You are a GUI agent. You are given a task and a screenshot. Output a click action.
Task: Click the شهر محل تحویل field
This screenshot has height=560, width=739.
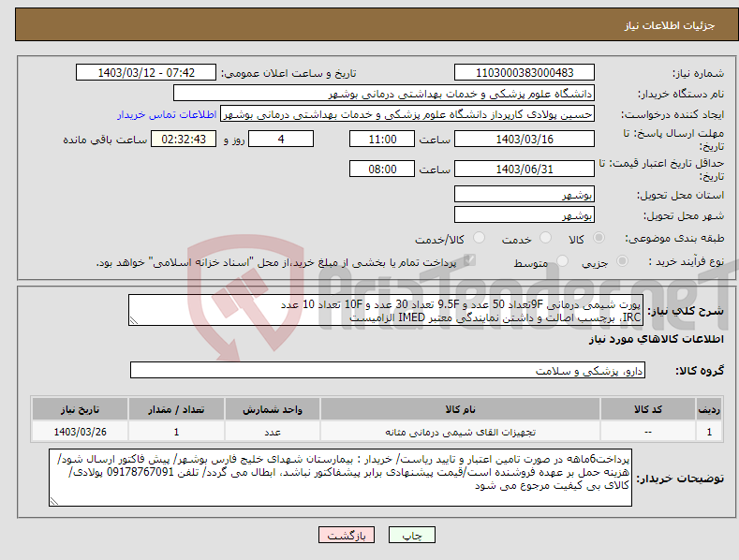[525, 215]
